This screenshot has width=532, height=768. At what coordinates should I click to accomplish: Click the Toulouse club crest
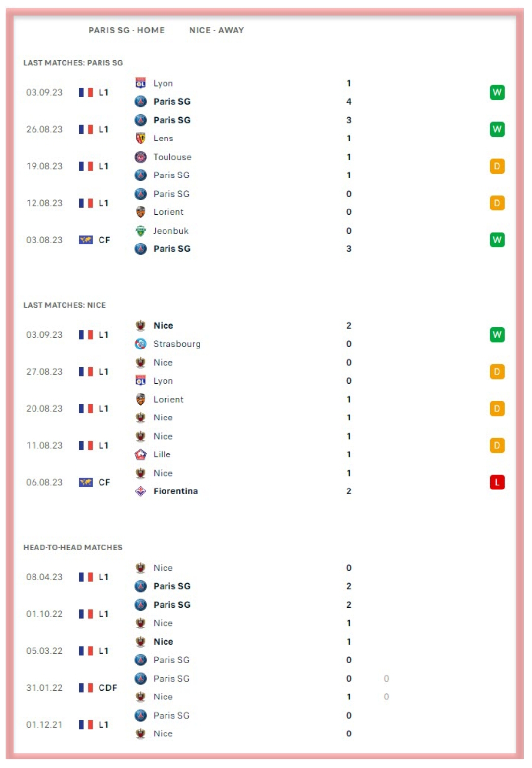point(141,157)
